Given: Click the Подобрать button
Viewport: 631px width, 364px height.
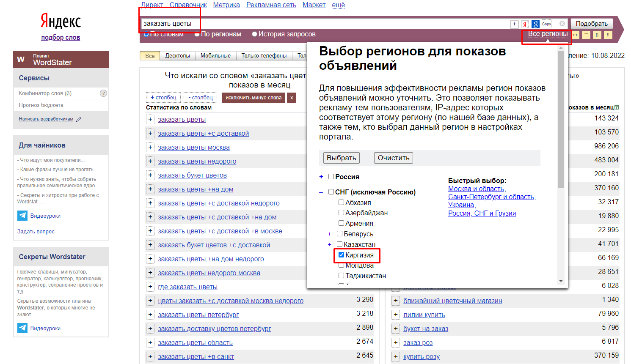Looking at the screenshot, I should click(592, 24).
